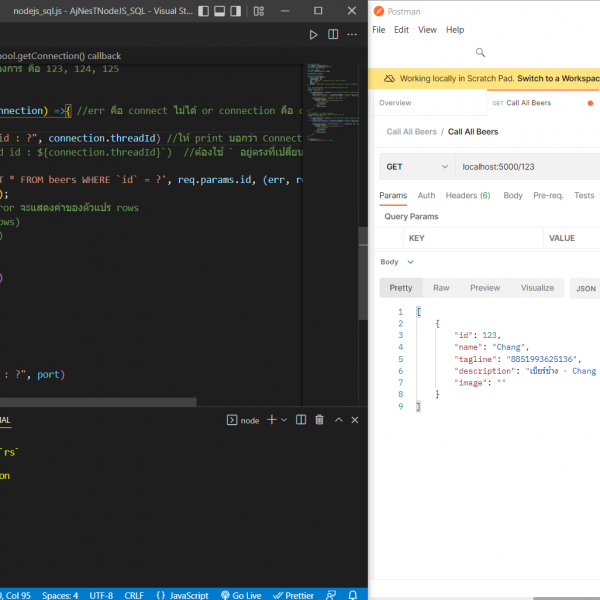Click the Go Live button
Screen dimensions: 600x600
(x=239, y=594)
